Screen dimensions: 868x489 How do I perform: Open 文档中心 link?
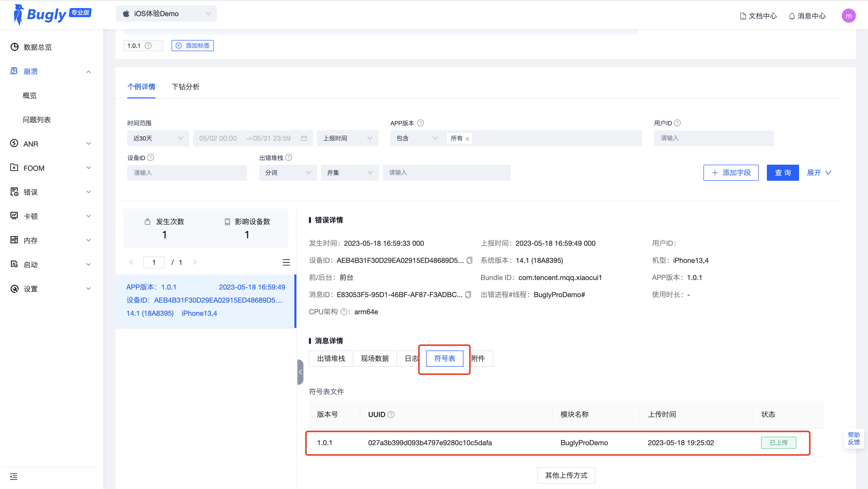coord(759,16)
